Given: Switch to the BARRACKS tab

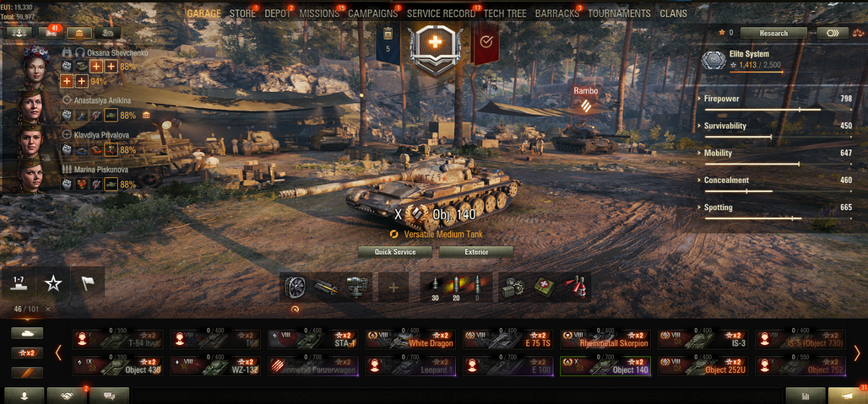Looking at the screenshot, I should [x=557, y=13].
